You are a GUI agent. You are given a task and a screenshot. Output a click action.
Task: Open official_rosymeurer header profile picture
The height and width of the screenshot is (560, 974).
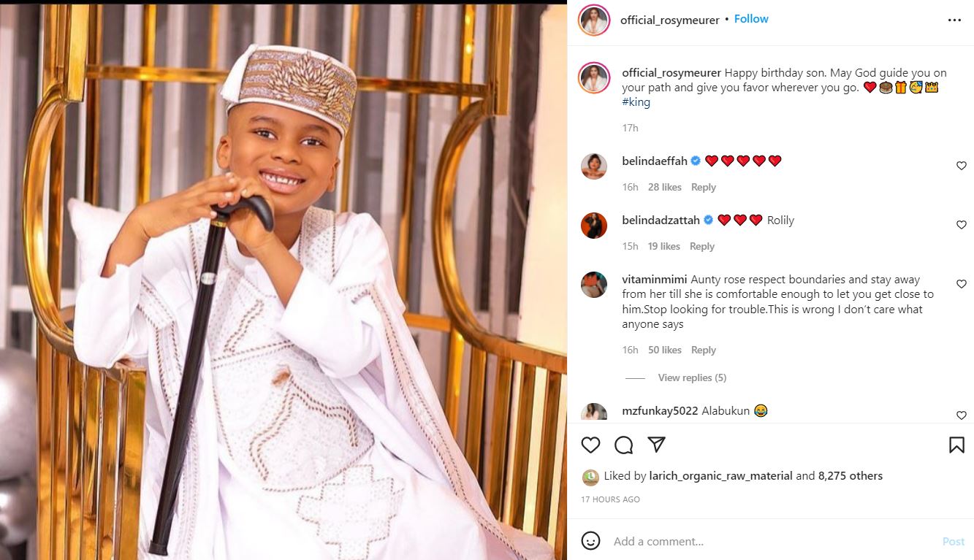pos(594,20)
